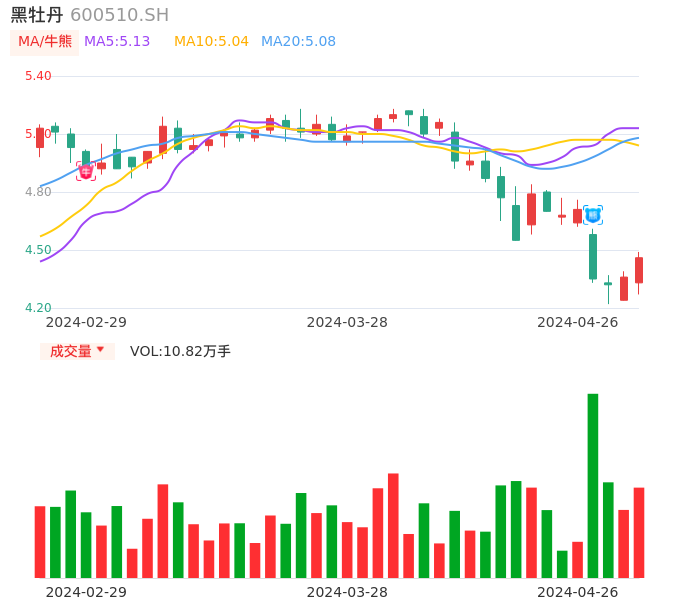Click the last red volume bar on right
The image size is (686, 606).
tap(639, 532)
